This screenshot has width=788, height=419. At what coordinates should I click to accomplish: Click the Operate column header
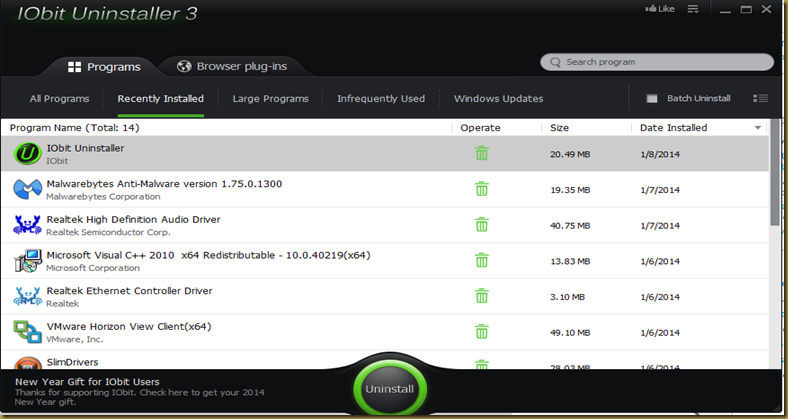[x=480, y=128]
